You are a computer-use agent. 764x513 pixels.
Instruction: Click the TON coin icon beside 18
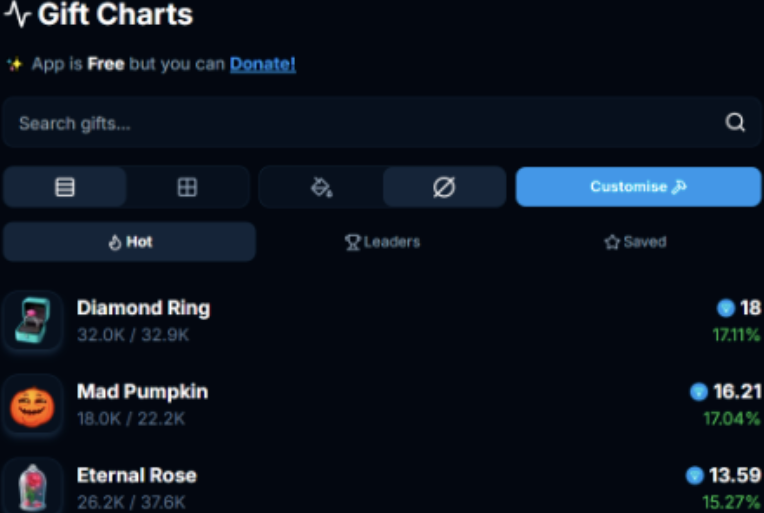[726, 308]
